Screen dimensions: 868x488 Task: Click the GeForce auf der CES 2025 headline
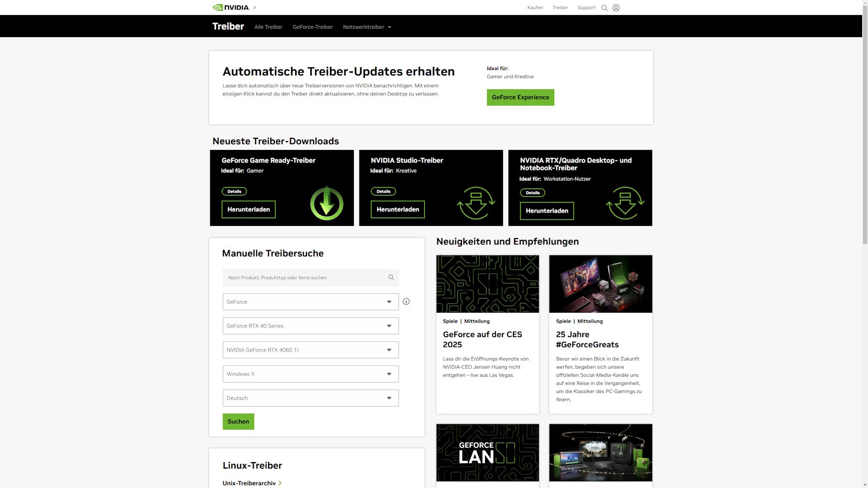[x=482, y=339]
